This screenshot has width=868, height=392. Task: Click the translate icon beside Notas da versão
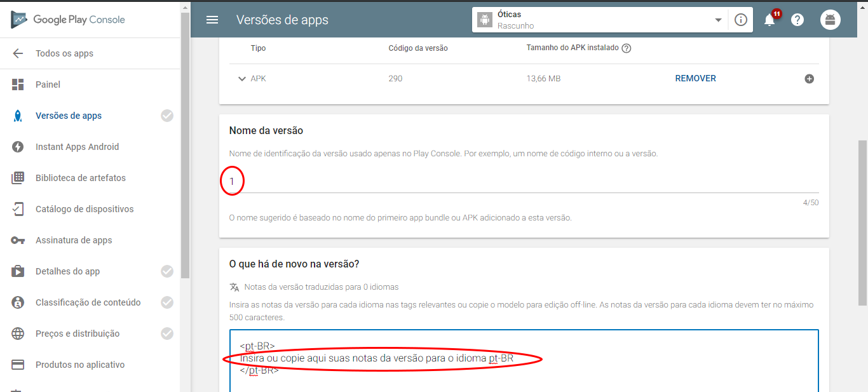[x=234, y=287]
